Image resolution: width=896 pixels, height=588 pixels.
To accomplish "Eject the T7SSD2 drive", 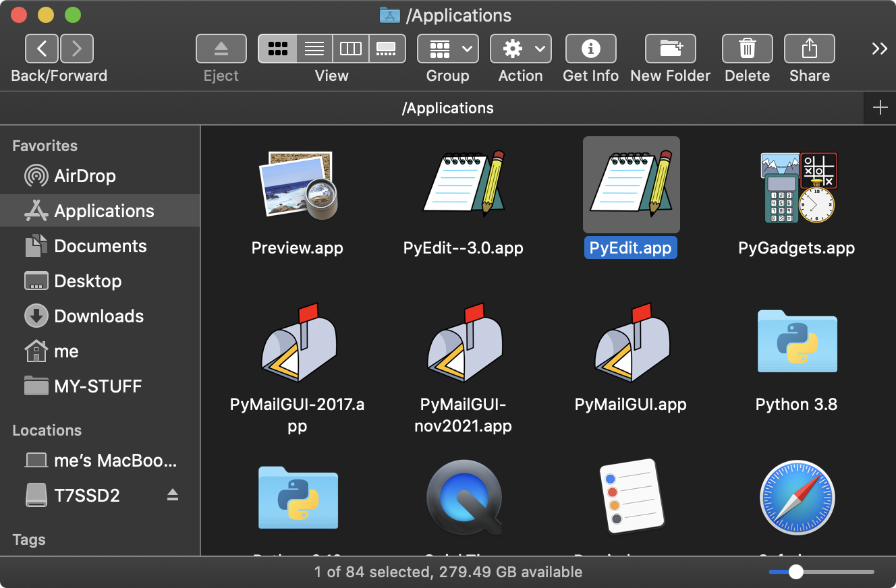I will click(x=173, y=496).
